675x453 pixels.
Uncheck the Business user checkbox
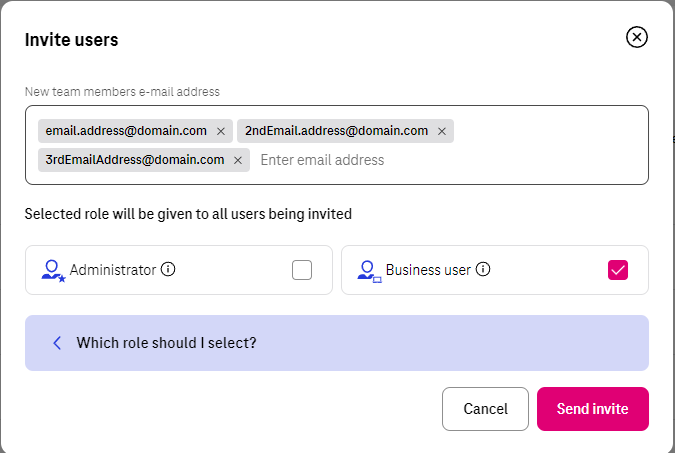618,270
